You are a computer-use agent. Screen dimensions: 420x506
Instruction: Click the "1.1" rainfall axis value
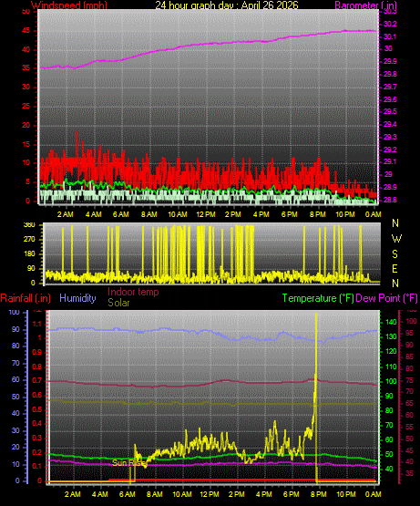(x=37, y=324)
